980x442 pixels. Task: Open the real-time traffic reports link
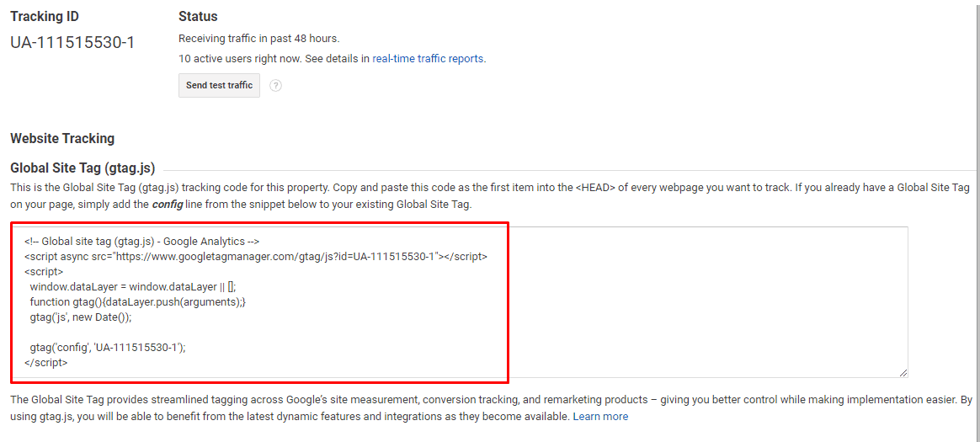[429, 59]
